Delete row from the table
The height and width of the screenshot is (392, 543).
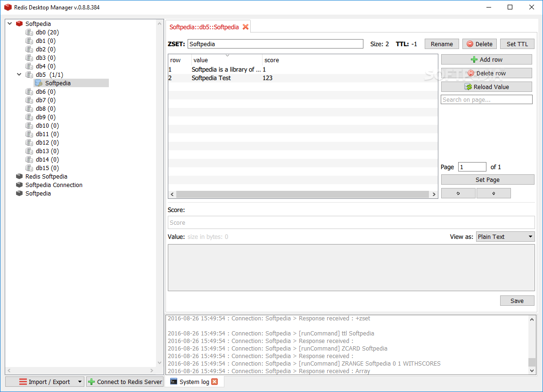(486, 73)
